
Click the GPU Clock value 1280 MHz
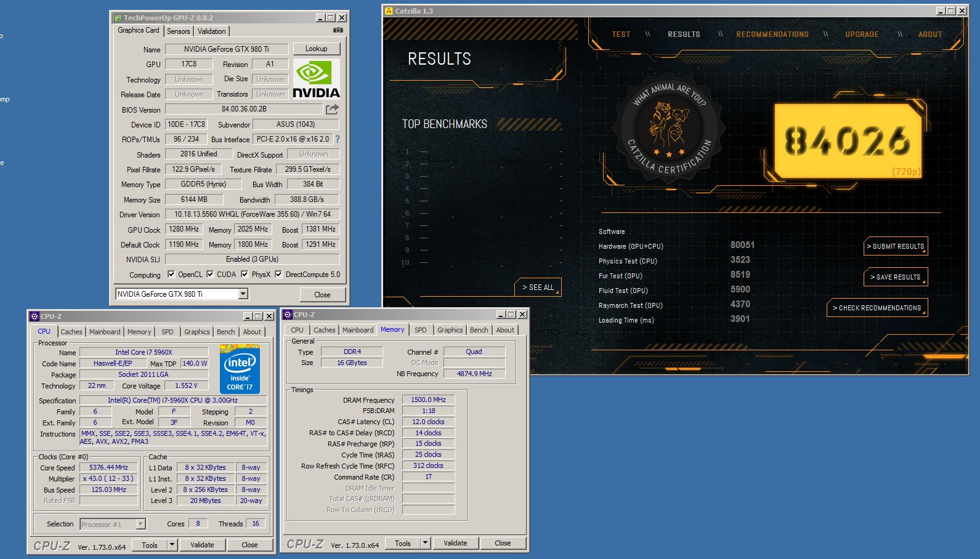click(184, 229)
